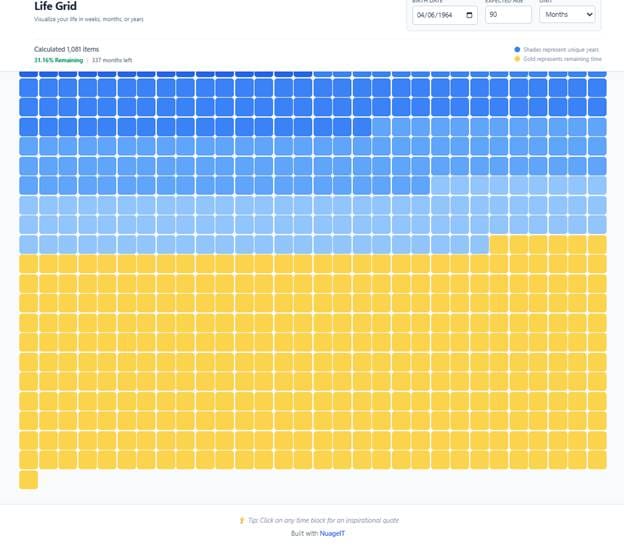Screen dimensions: 624x547
Task: Open the NuageIT link in the footer
Action: (333, 533)
